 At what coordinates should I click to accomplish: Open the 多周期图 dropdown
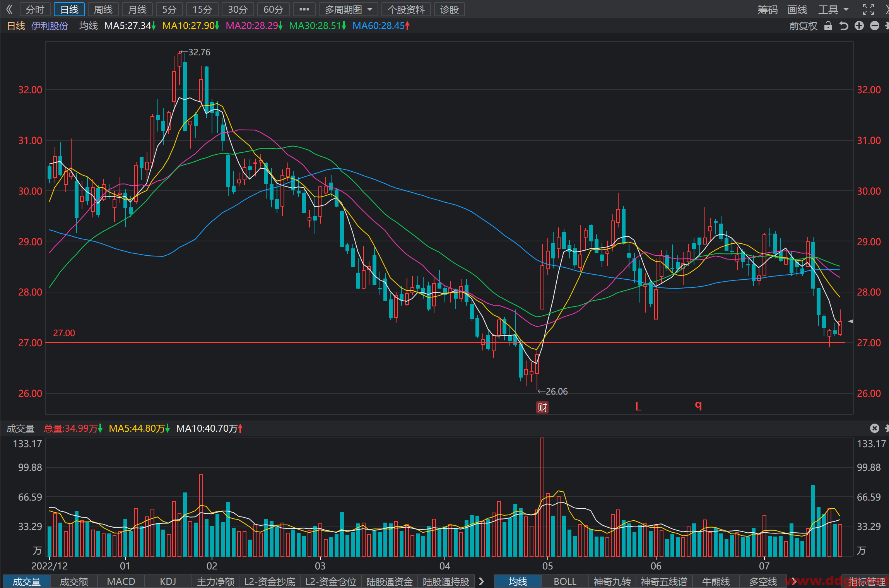(349, 9)
